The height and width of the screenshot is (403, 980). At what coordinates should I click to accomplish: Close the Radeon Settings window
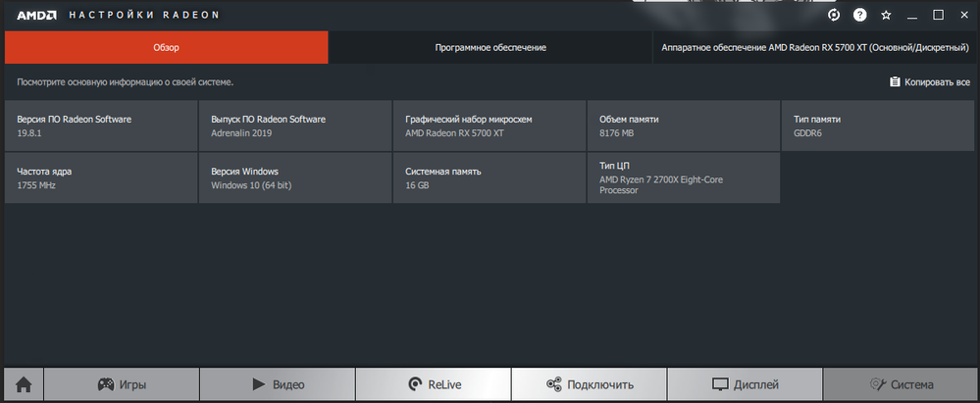[x=964, y=15]
